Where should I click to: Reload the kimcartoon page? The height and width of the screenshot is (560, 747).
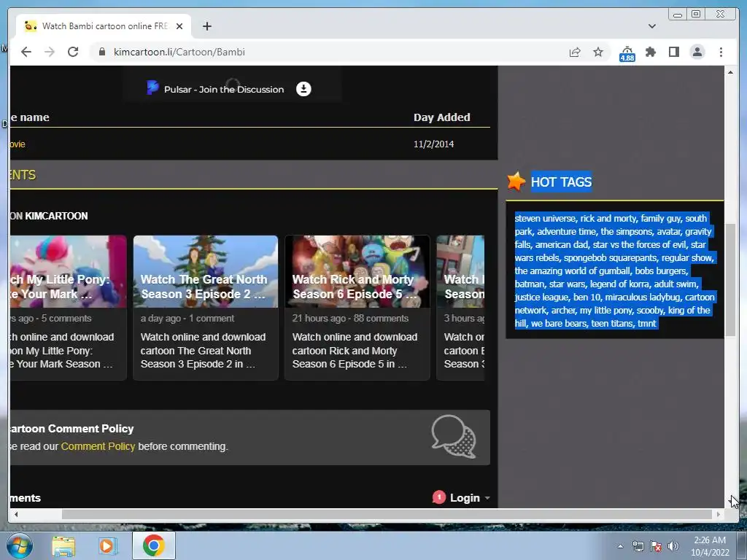73,52
